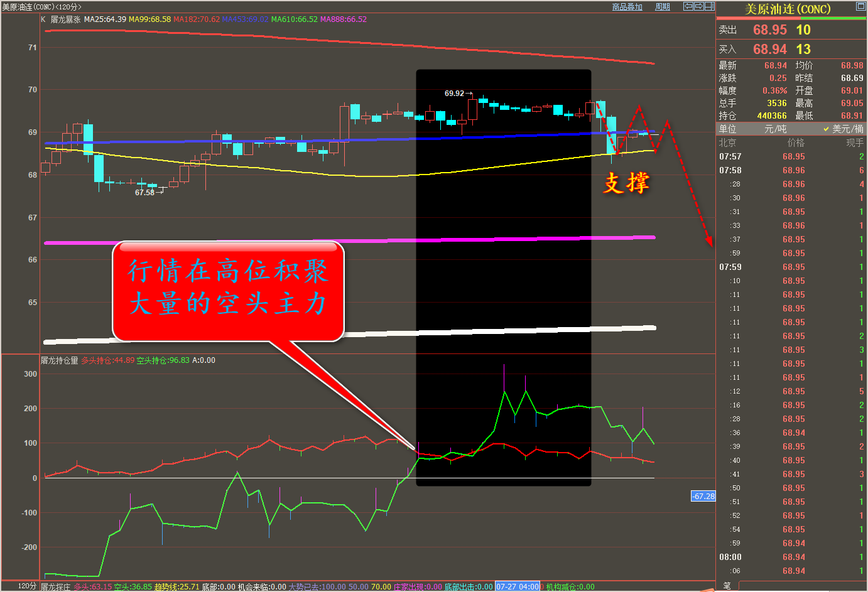Click the MA25:64.39 indicator label
This screenshot has height=592, width=868.
click(105, 19)
